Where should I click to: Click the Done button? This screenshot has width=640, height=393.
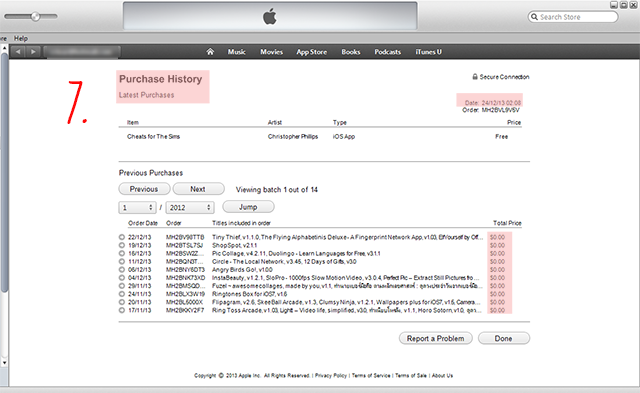[504, 338]
